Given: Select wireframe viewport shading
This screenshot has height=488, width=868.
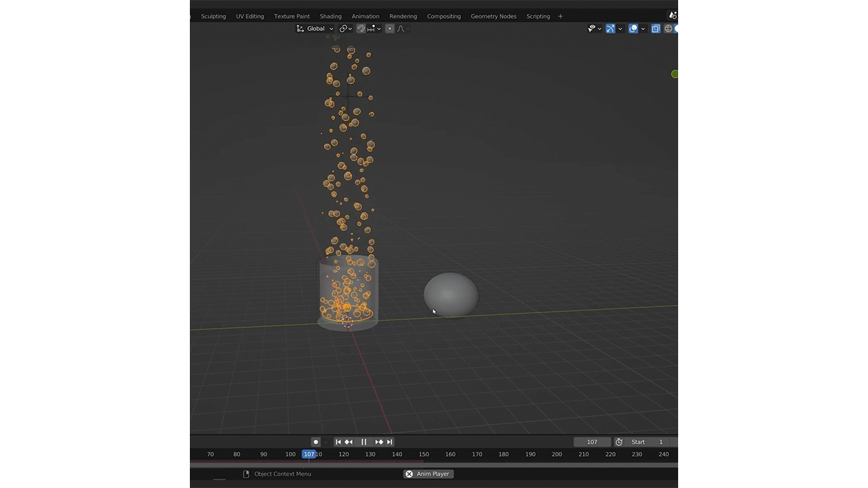Looking at the screenshot, I should (668, 28).
